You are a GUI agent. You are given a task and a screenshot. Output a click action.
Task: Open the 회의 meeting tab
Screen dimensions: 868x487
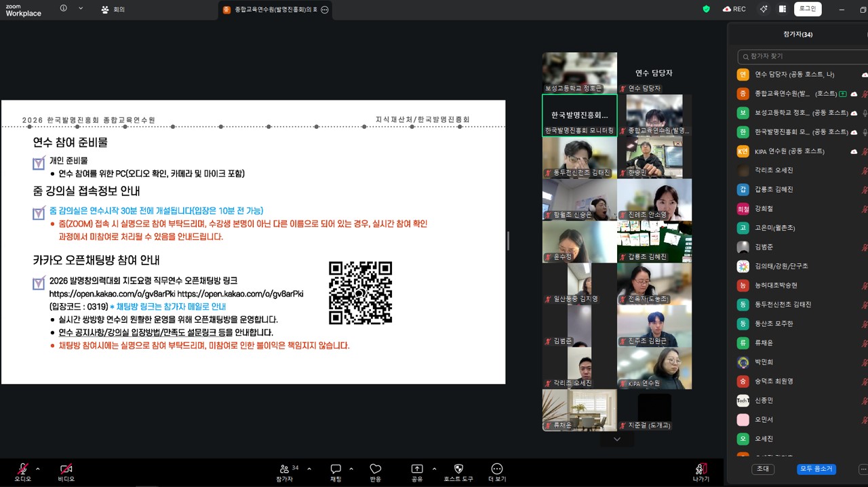pos(113,9)
